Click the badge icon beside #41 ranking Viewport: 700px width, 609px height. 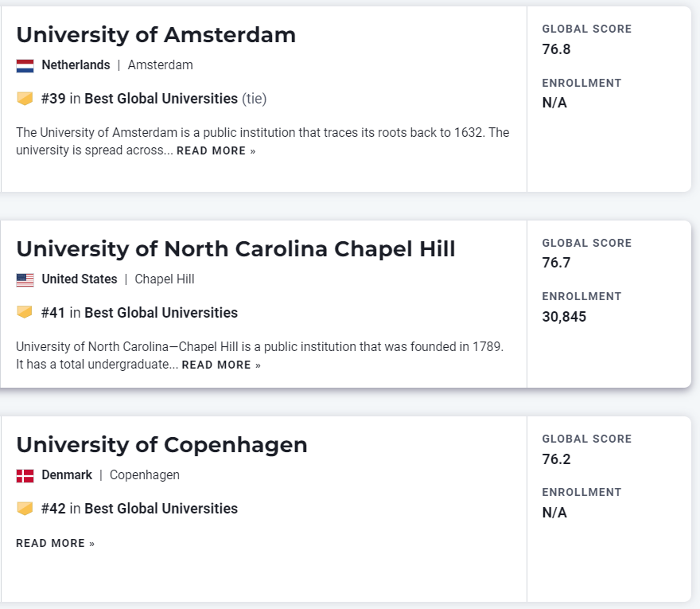25,313
